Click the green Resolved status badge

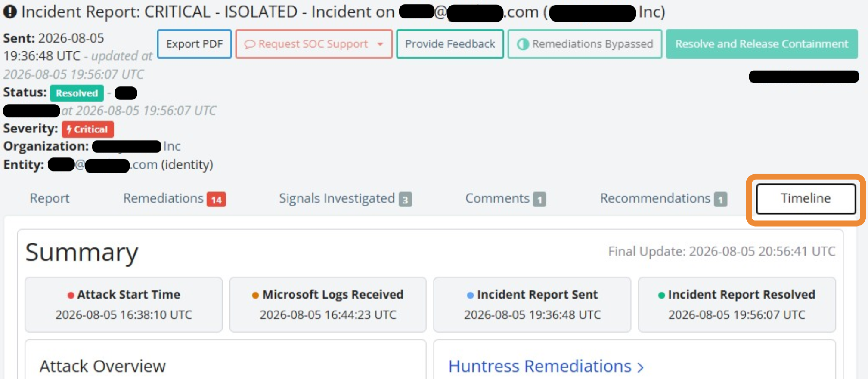[77, 93]
